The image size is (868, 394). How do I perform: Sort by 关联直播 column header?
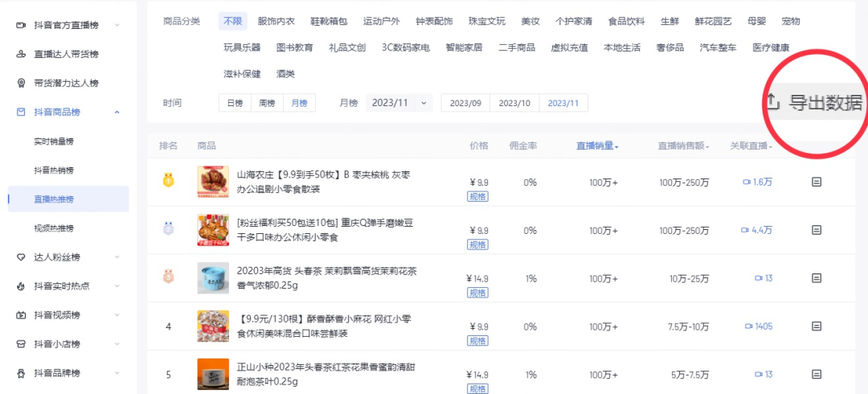[751, 146]
